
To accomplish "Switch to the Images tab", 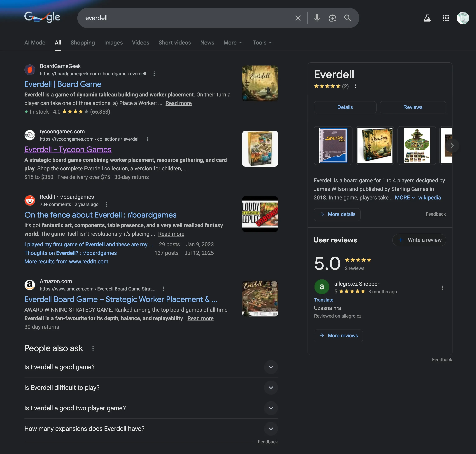I will [x=113, y=43].
